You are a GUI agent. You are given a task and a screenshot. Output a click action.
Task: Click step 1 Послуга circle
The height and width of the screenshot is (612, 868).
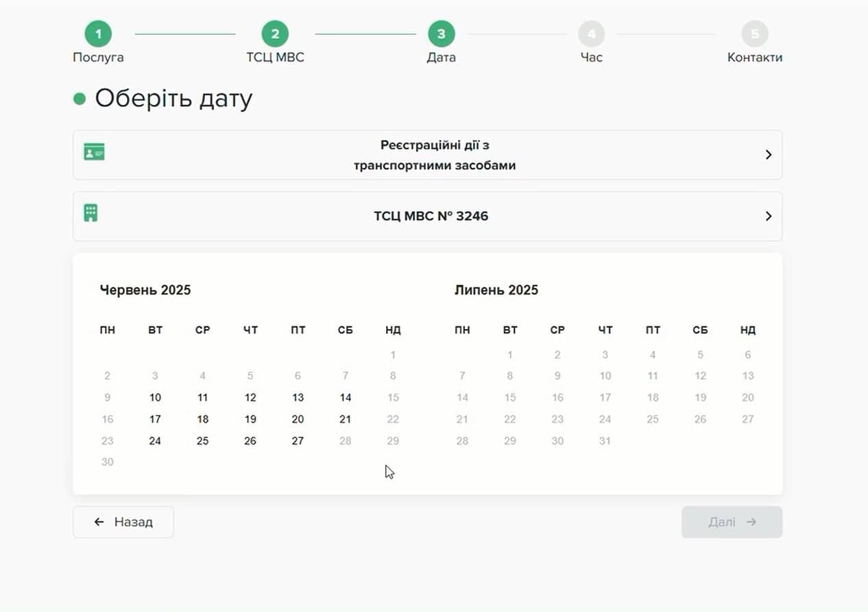coord(98,34)
